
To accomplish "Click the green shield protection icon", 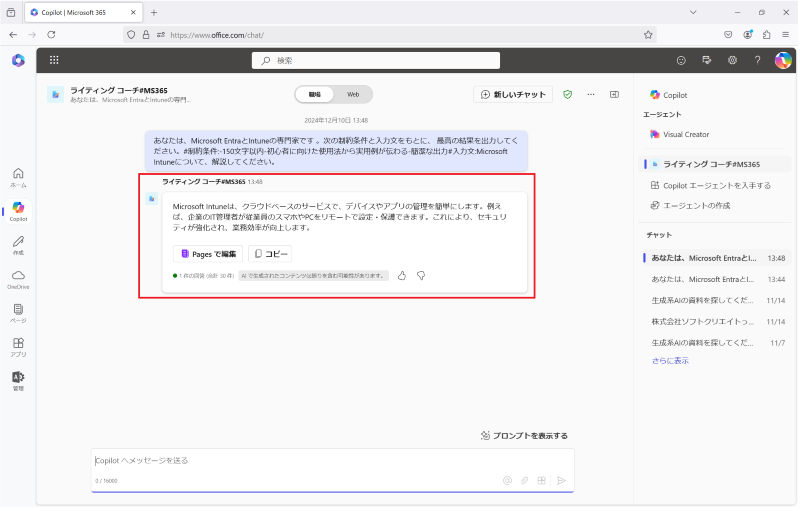I will pyautogui.click(x=567, y=94).
